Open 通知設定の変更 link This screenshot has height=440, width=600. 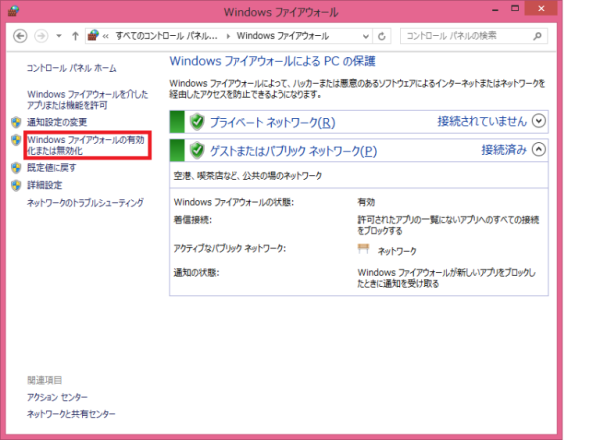[57, 122]
